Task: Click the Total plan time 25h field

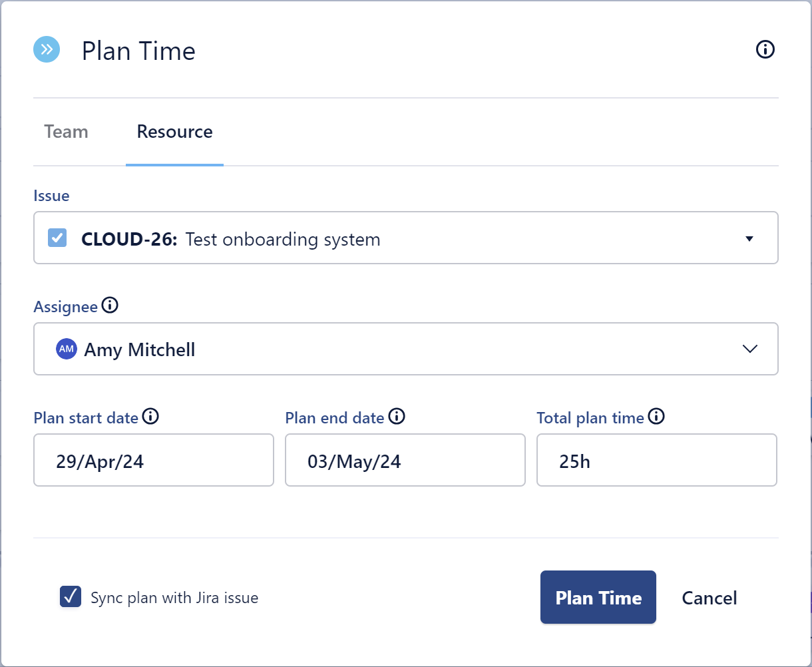Action: point(656,460)
